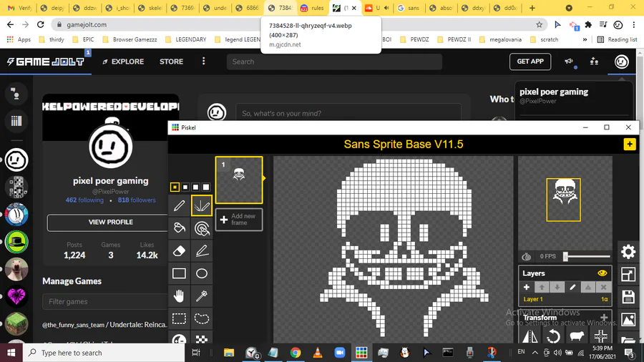Viewport: 644px width, 362px height.
Task: Select the Move hand tool
Action: 179,296
